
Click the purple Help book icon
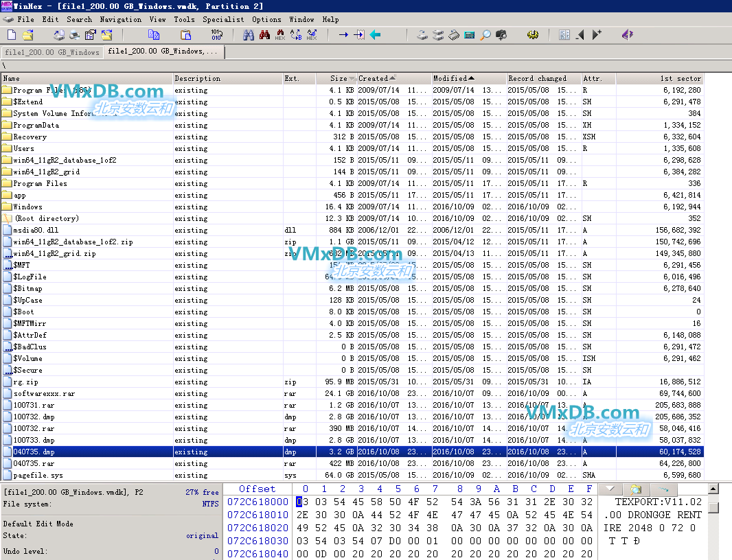coord(628,34)
